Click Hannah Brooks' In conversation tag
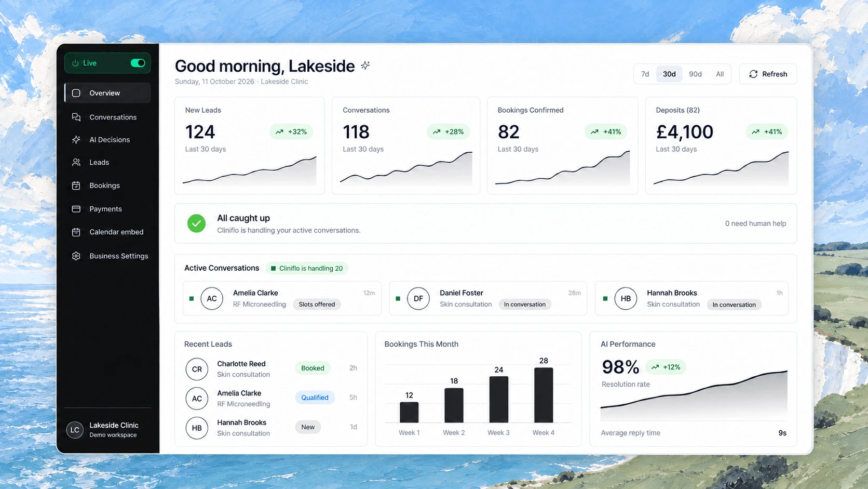The height and width of the screenshot is (489, 868). pos(734,305)
